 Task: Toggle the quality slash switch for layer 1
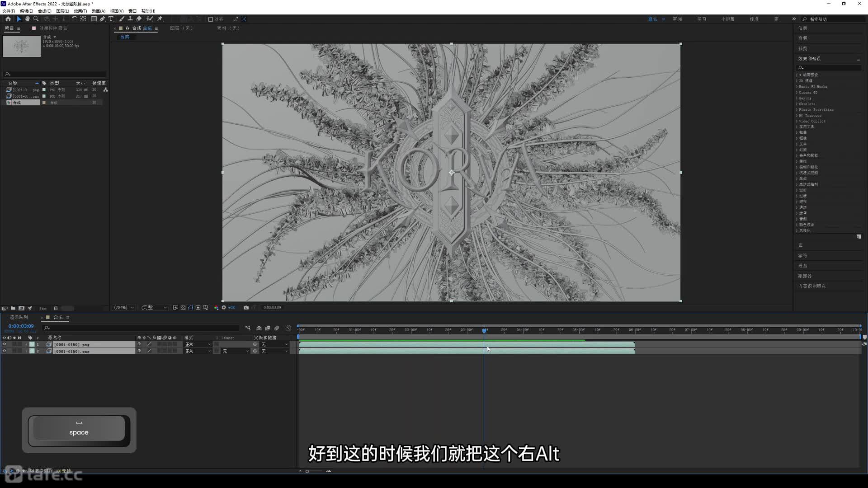[x=149, y=344]
